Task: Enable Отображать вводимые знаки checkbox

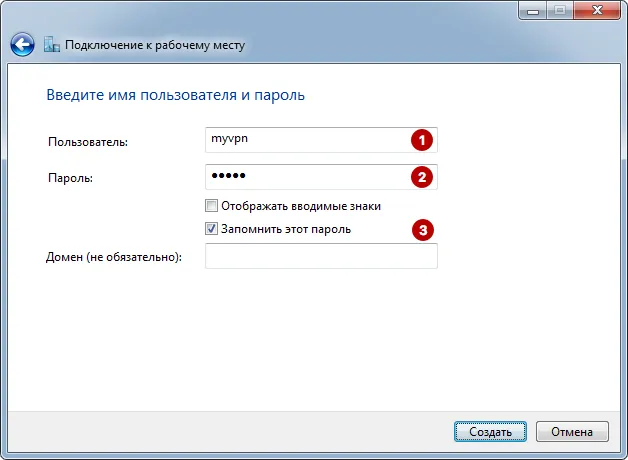Action: point(211,206)
